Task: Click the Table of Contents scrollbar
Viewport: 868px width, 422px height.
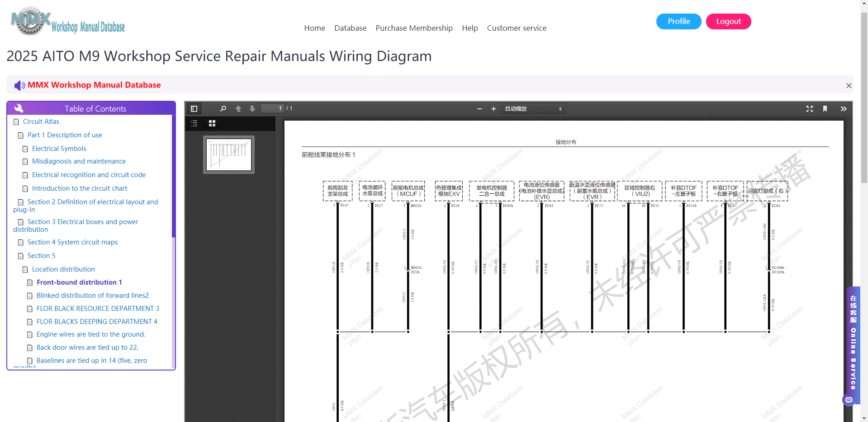Action: (x=173, y=176)
